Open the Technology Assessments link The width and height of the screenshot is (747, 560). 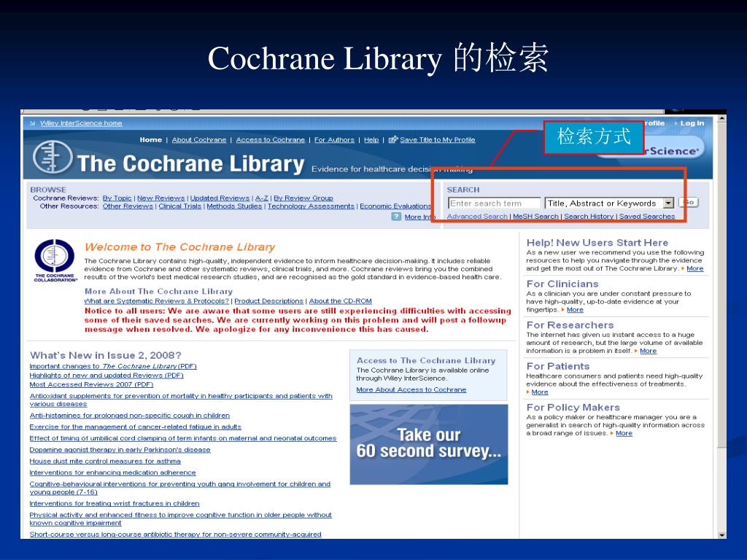(x=311, y=206)
